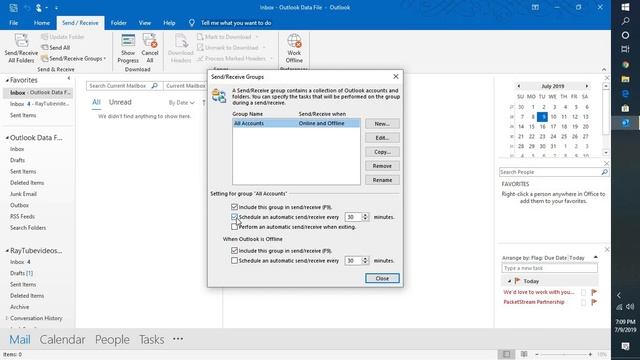The image size is (640, 360).
Task: Click New... in Send/Receive Groups dialog
Action: click(x=382, y=124)
